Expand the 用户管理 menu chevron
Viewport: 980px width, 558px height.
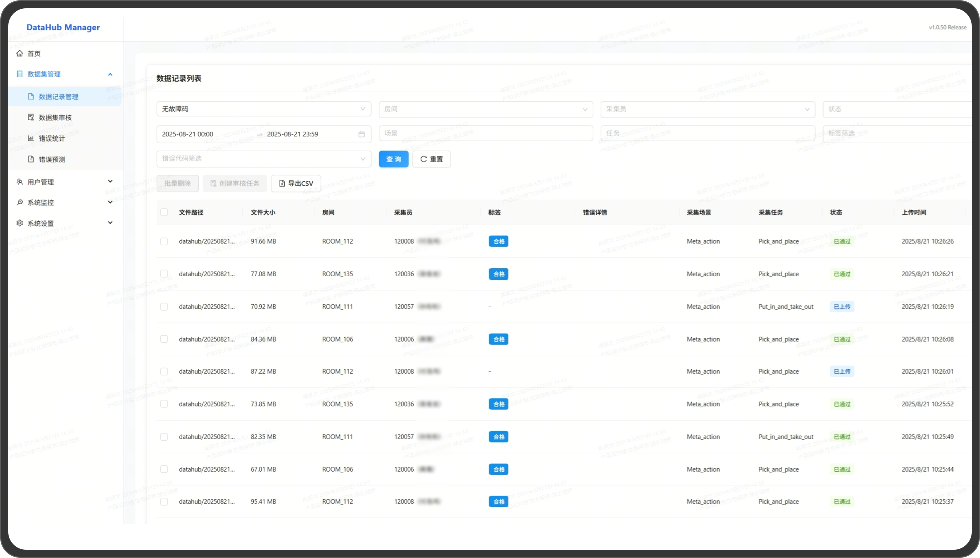point(110,181)
